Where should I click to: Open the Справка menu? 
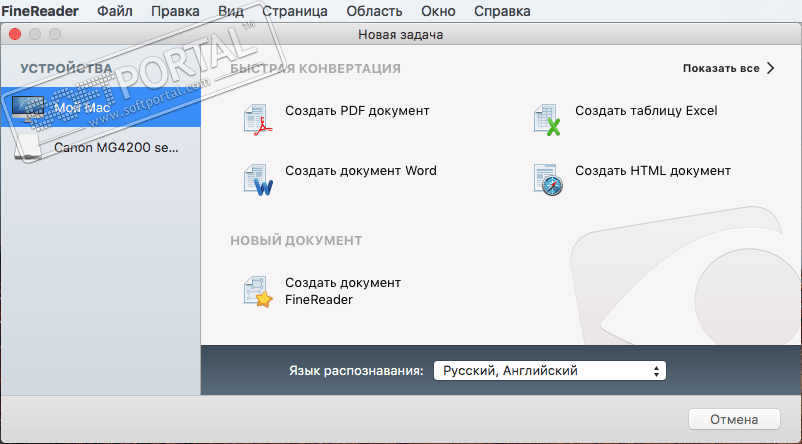[502, 11]
